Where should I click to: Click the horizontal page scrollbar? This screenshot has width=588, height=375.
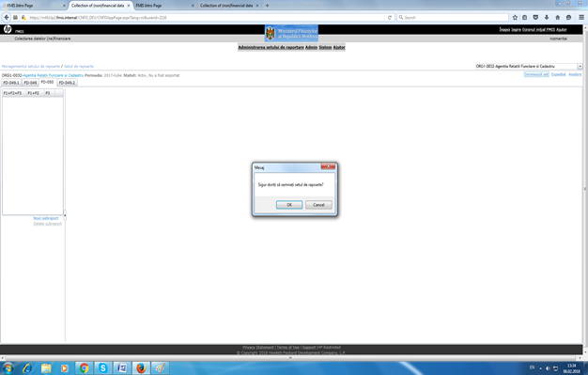(290, 358)
